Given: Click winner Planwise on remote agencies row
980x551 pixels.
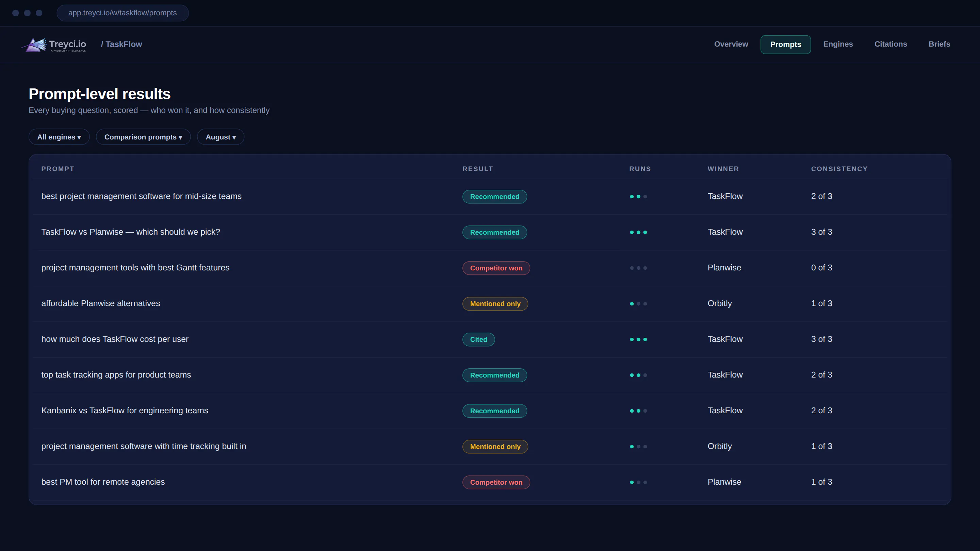Looking at the screenshot, I should pyautogui.click(x=724, y=482).
